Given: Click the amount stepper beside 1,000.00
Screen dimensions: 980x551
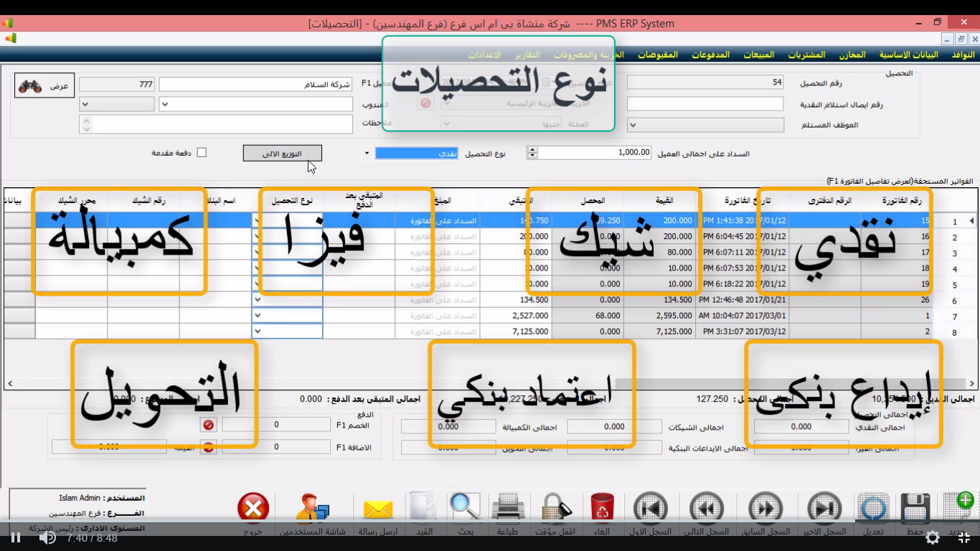Looking at the screenshot, I should 532,153.
